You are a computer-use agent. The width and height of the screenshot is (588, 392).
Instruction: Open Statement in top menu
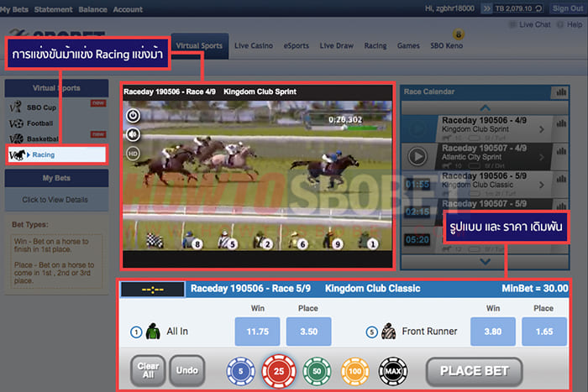53,9
